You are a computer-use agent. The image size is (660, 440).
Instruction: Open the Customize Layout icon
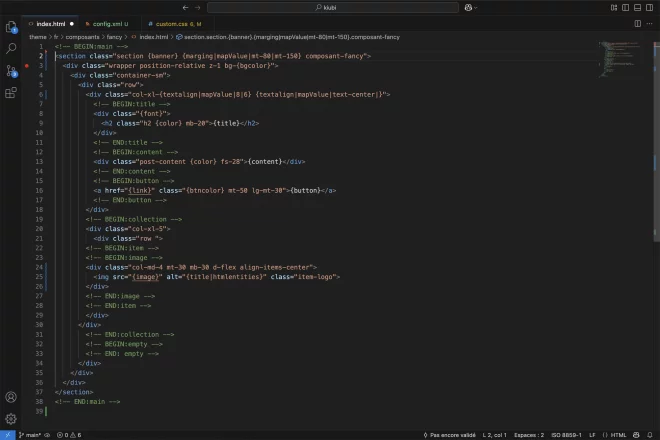614,8
